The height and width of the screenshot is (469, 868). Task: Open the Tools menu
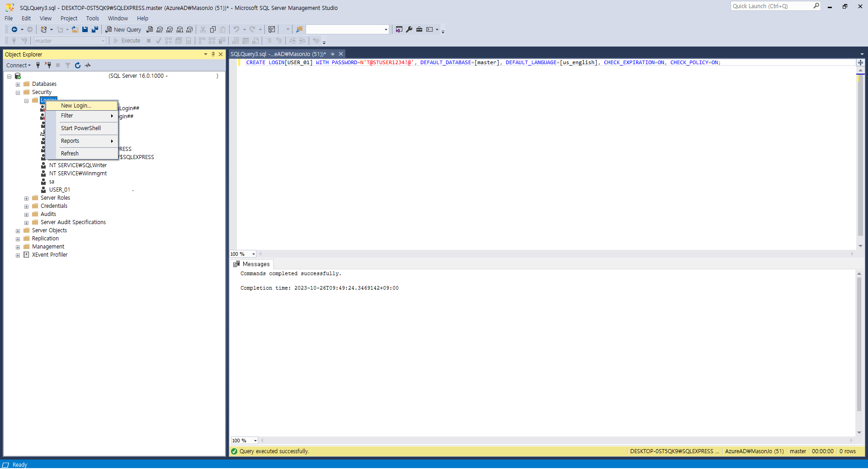93,19
